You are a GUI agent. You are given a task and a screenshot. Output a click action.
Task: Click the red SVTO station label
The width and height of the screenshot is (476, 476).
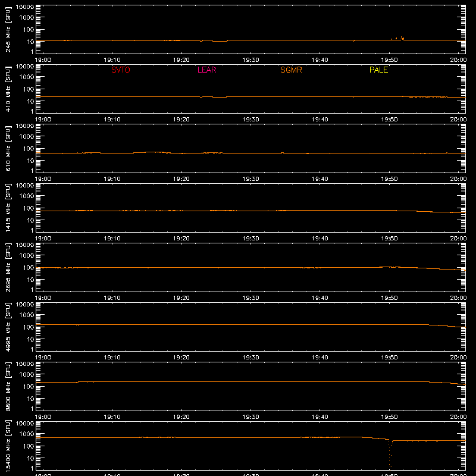[x=121, y=70]
